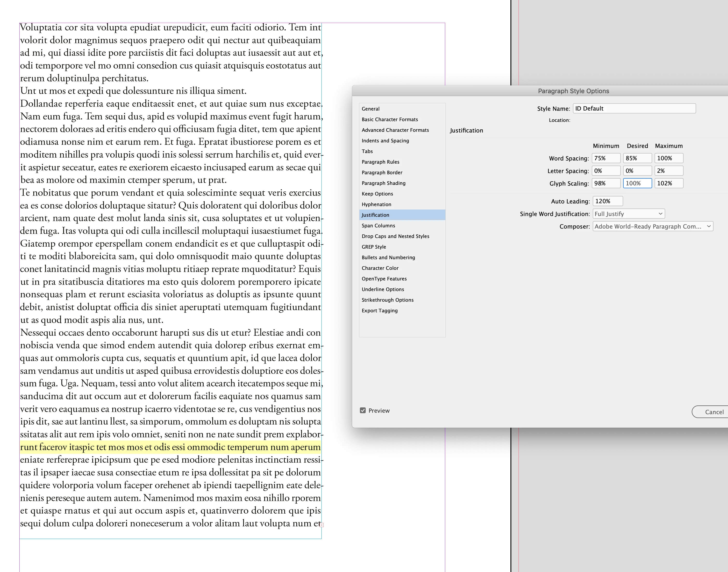Go to Indents and Spacing settings
The height and width of the screenshot is (572, 728).
385,141
